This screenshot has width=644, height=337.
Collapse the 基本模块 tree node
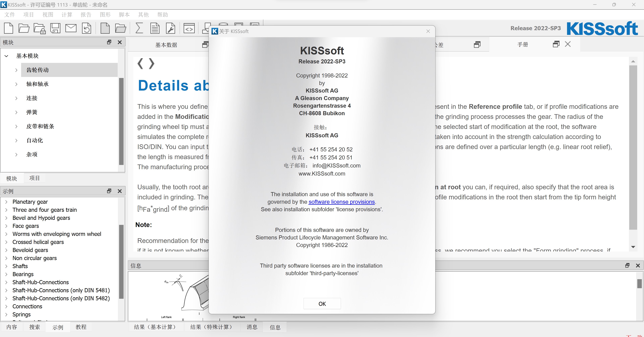coord(7,56)
